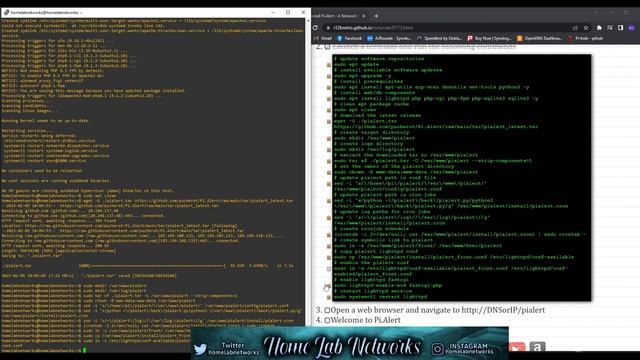Image resolution: width=640 pixels, height=360 pixels.
Task: Click 'sudo apt update' line in code block
Action: (x=356, y=64)
